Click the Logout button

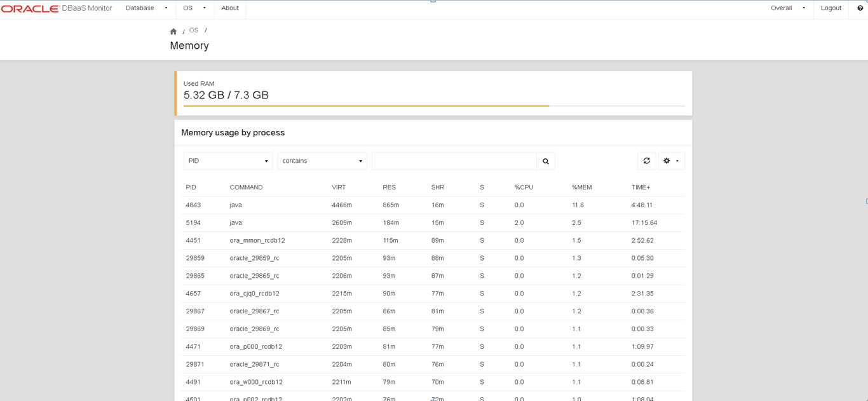coord(831,8)
